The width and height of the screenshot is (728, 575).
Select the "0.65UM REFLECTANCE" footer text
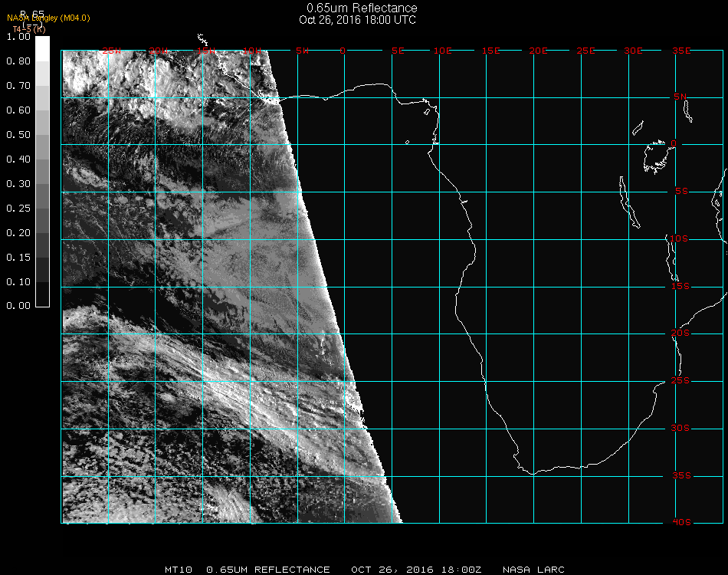tap(268, 570)
